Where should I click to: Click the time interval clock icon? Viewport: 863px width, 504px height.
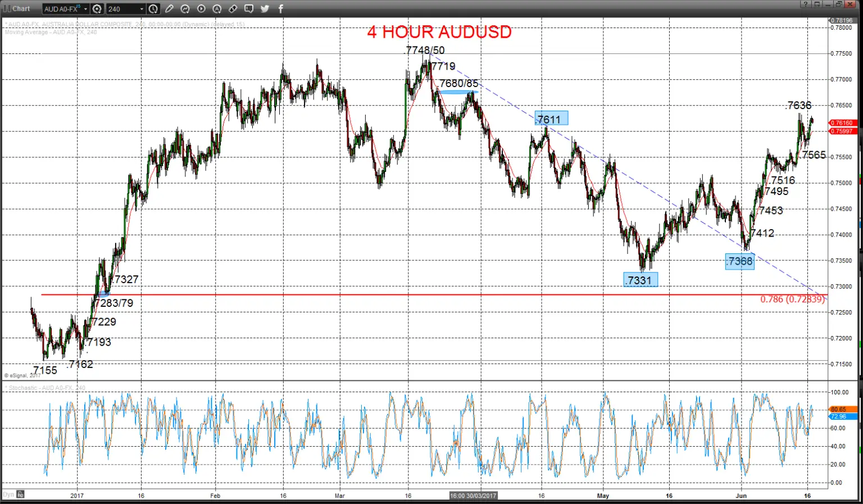(x=153, y=9)
